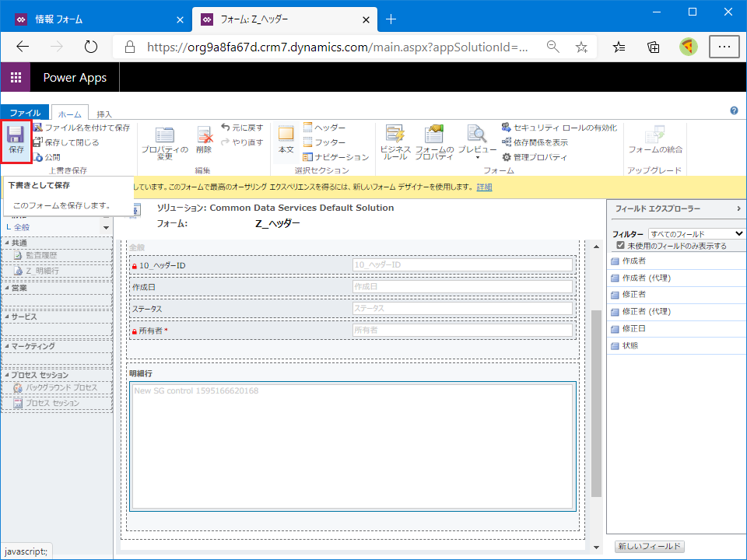747x560 pixels.
Task: Select the フッター section in the ribbon
Action: pyautogui.click(x=324, y=142)
